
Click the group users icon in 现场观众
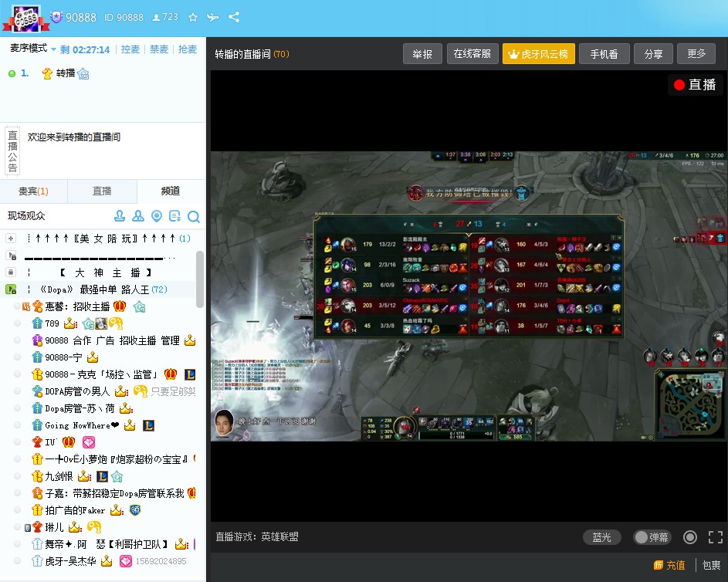[138, 216]
